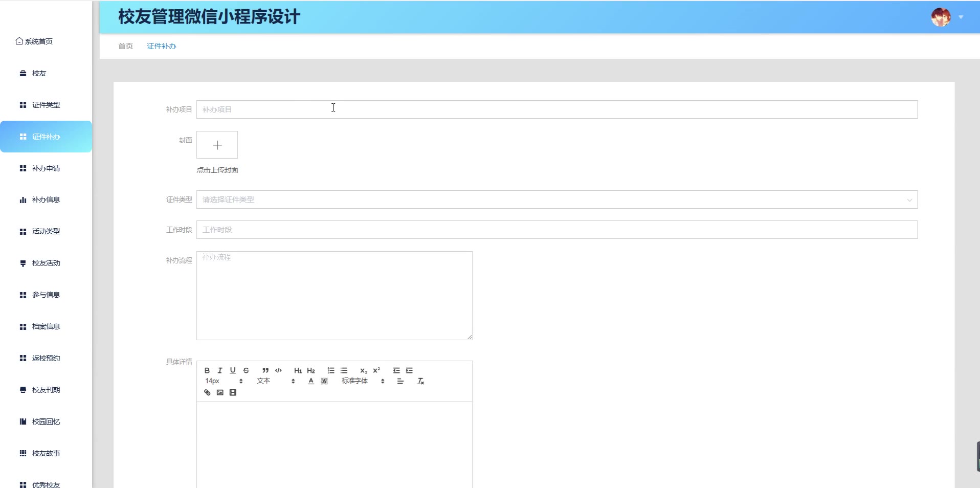The width and height of the screenshot is (980, 488).
Task: Apply Heading 2 style
Action: pyautogui.click(x=311, y=370)
